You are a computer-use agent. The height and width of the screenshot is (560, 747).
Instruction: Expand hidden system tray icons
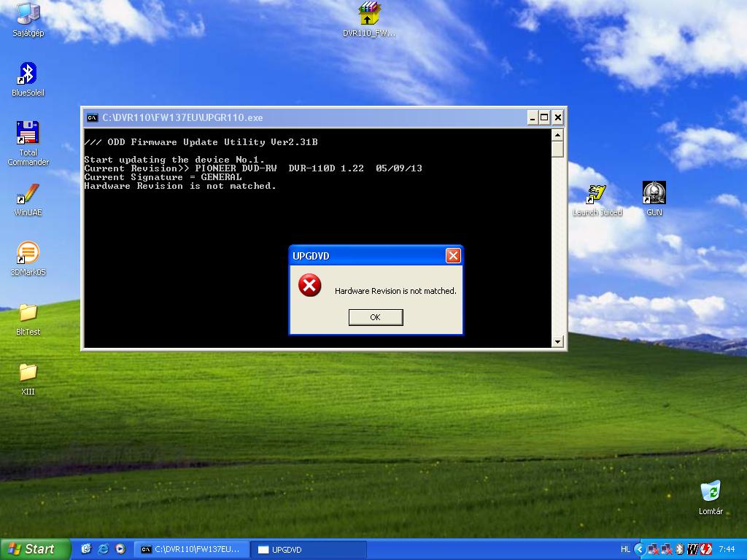pos(640,549)
